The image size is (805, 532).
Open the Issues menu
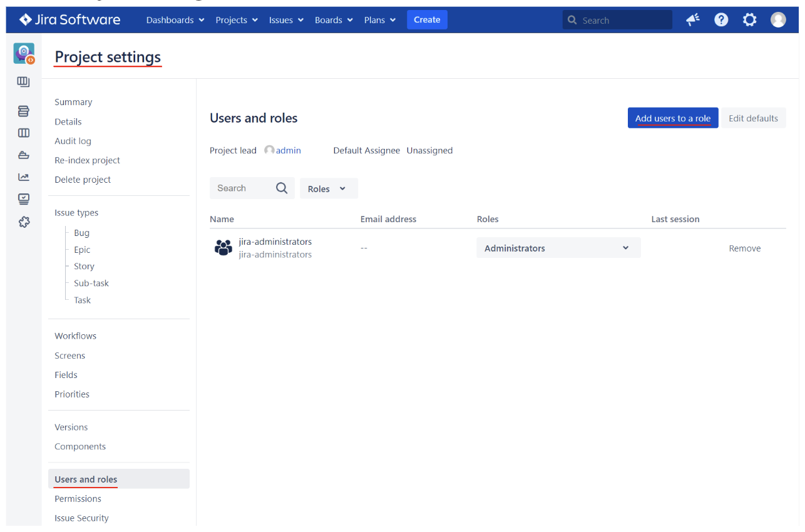tap(286, 20)
